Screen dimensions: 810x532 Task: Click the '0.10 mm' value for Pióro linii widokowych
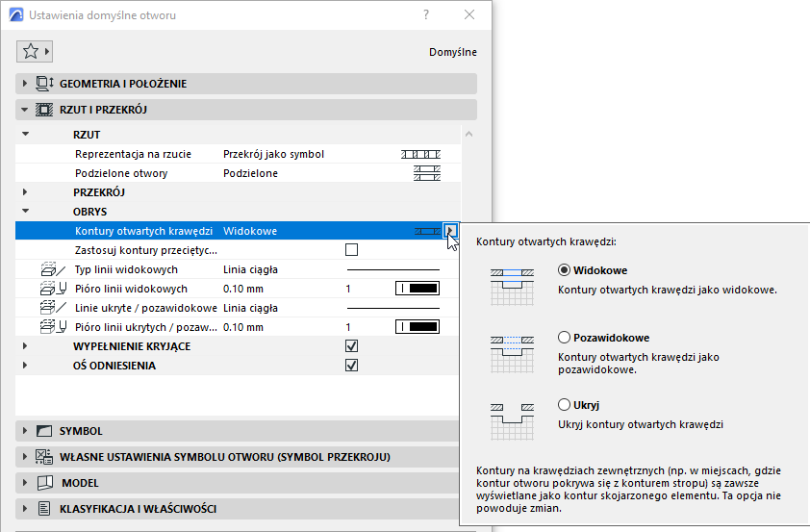(x=243, y=289)
